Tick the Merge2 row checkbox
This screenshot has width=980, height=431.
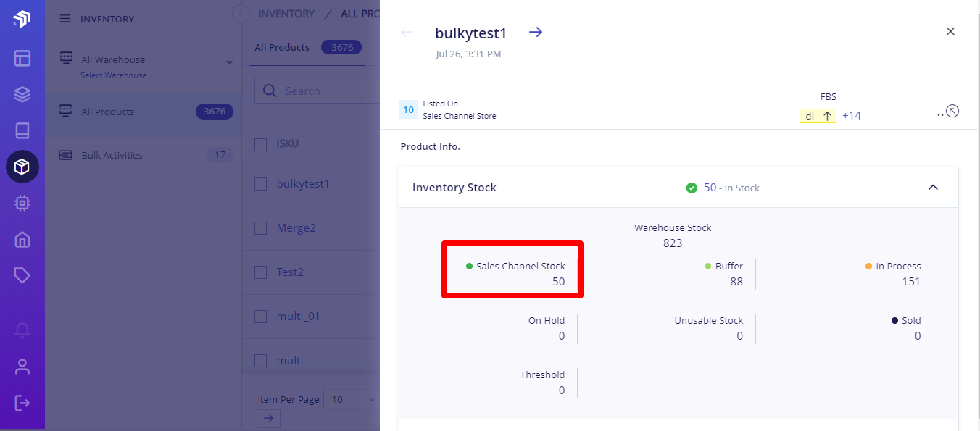261,228
